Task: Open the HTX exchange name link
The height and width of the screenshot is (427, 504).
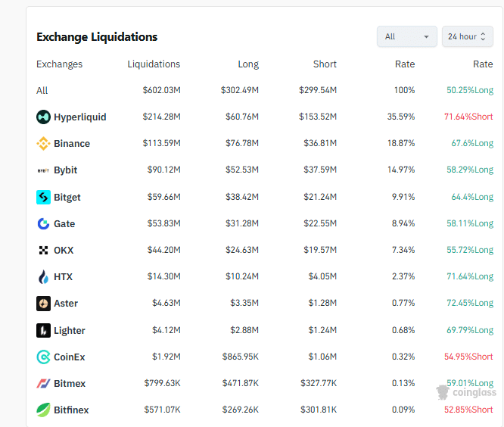Action: (64, 277)
